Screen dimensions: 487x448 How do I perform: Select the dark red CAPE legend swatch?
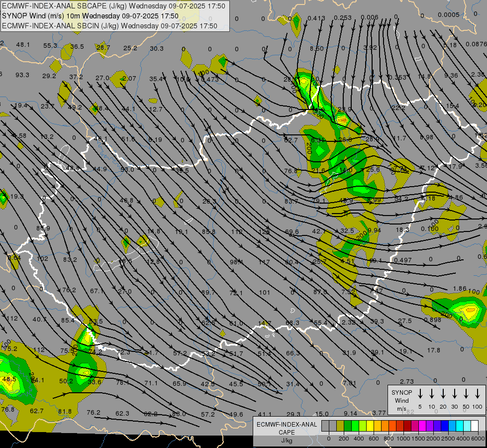[x=407, y=426]
